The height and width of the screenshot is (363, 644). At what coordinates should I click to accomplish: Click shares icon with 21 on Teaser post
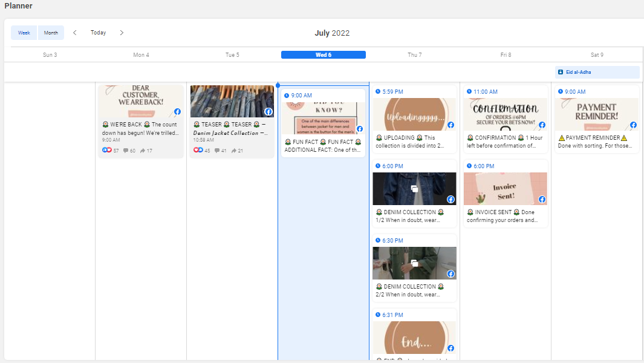point(233,151)
